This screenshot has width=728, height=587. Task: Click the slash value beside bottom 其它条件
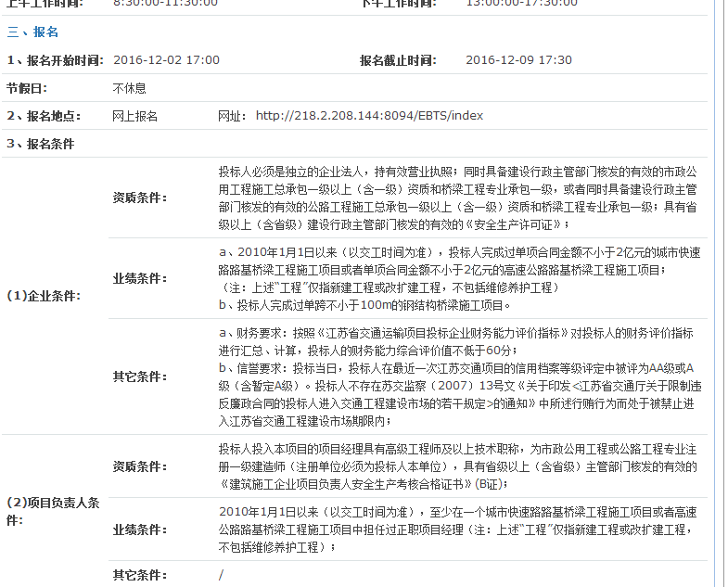click(222, 575)
